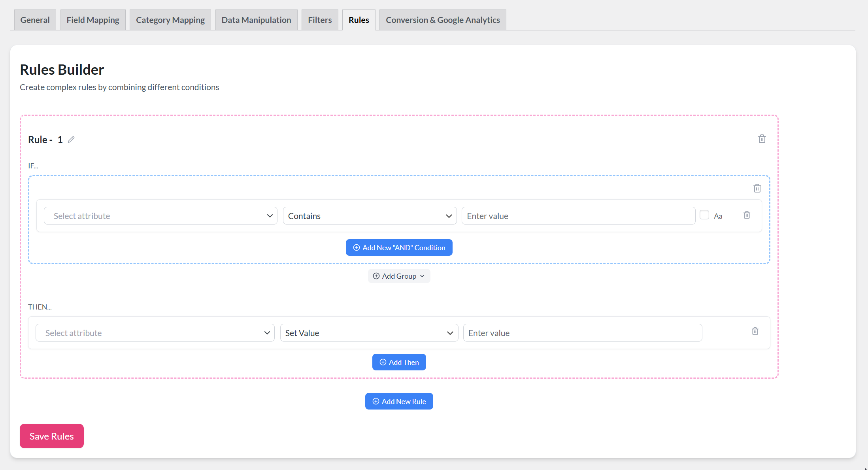
Task: Go to Conversion & Google Analytics tab
Action: click(x=442, y=20)
